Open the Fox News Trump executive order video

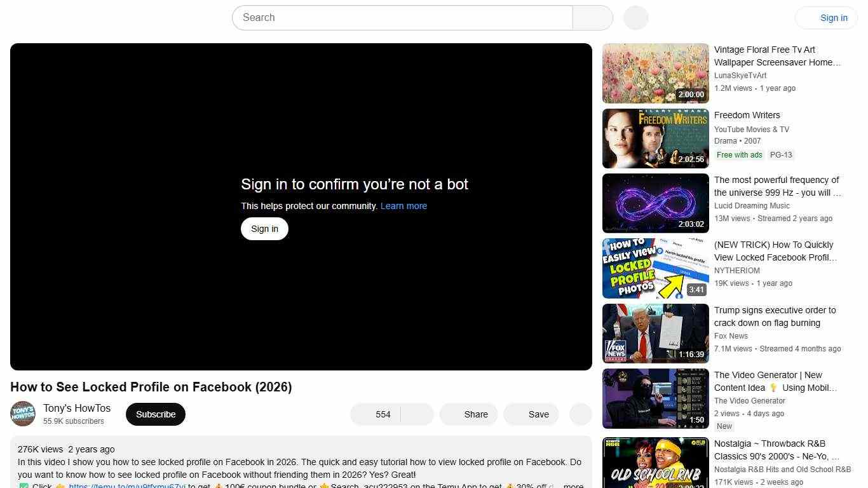[655, 333]
